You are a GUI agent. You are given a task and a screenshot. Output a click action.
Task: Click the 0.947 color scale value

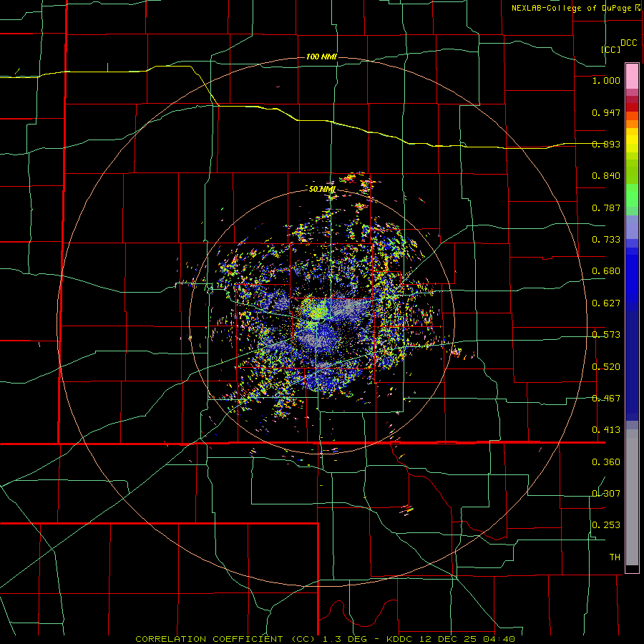606,112
